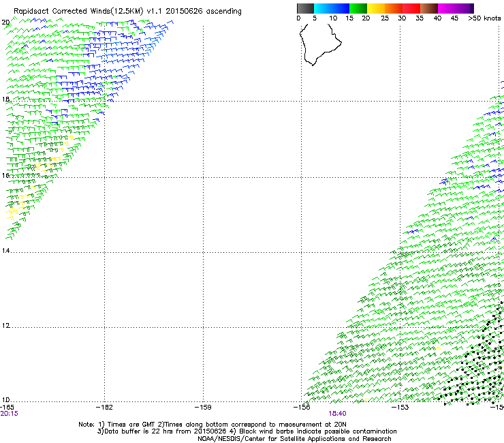The image size is (504, 443).
Task: Click longitude label '-162'
Action: click(x=104, y=408)
